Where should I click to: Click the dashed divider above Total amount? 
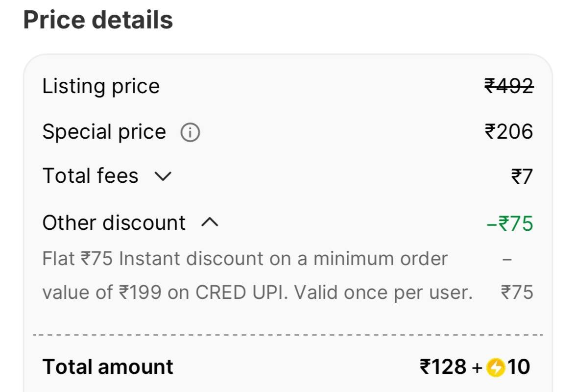click(x=288, y=335)
